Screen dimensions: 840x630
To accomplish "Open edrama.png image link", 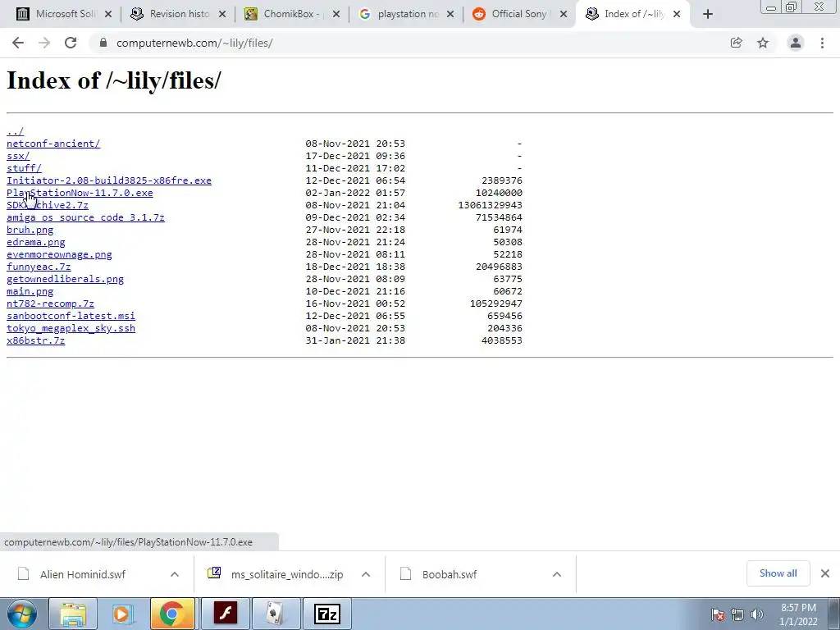I will tap(36, 242).
